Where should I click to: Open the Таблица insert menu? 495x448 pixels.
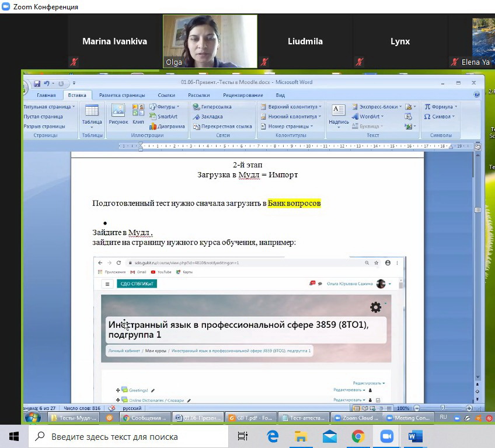pyautogui.click(x=92, y=116)
